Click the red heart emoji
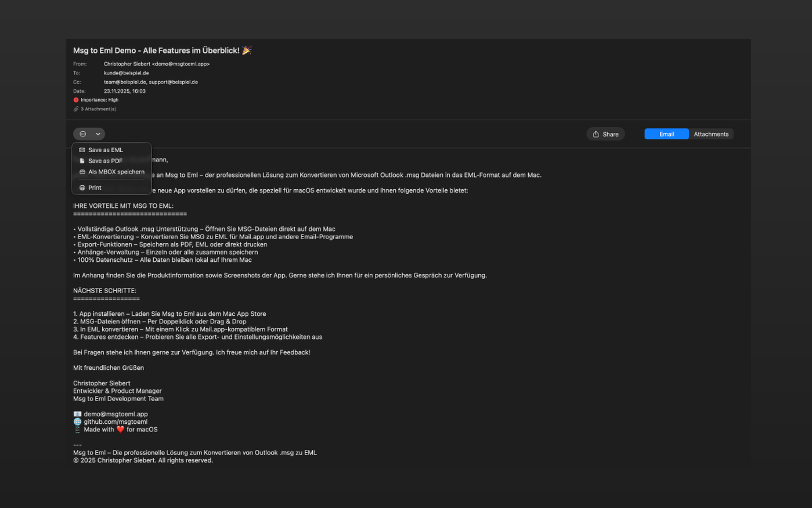812x508 pixels. [120, 429]
